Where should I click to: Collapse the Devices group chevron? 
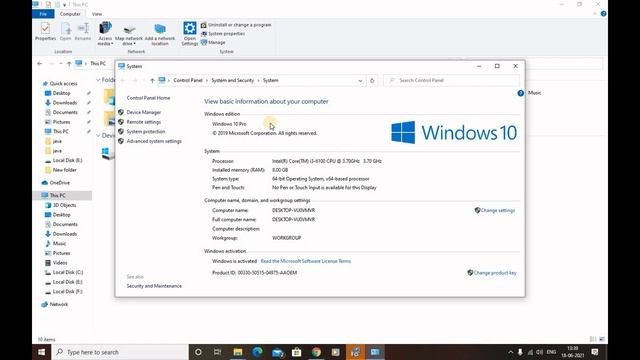[98, 136]
